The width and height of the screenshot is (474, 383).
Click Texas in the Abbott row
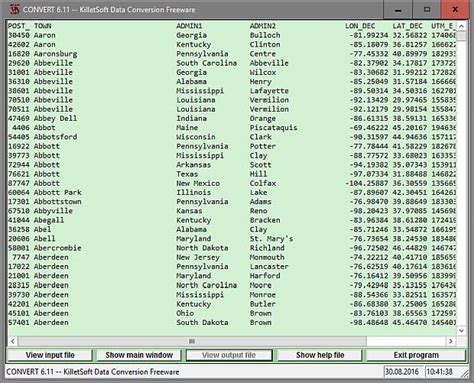tap(187, 174)
